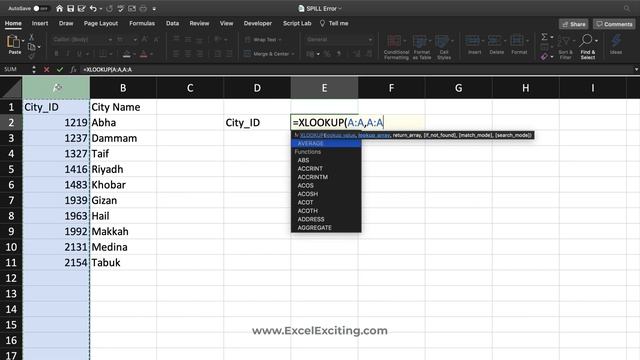Switch to the Insert tab

[40, 23]
